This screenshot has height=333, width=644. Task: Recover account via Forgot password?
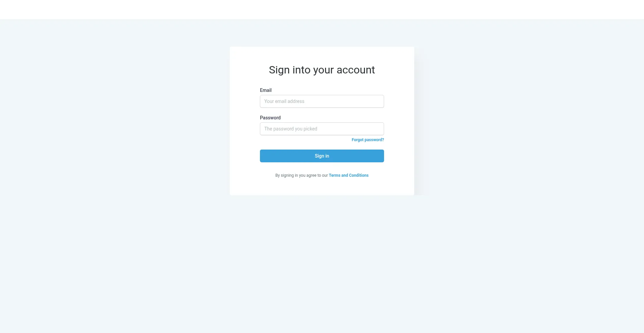[x=368, y=140]
